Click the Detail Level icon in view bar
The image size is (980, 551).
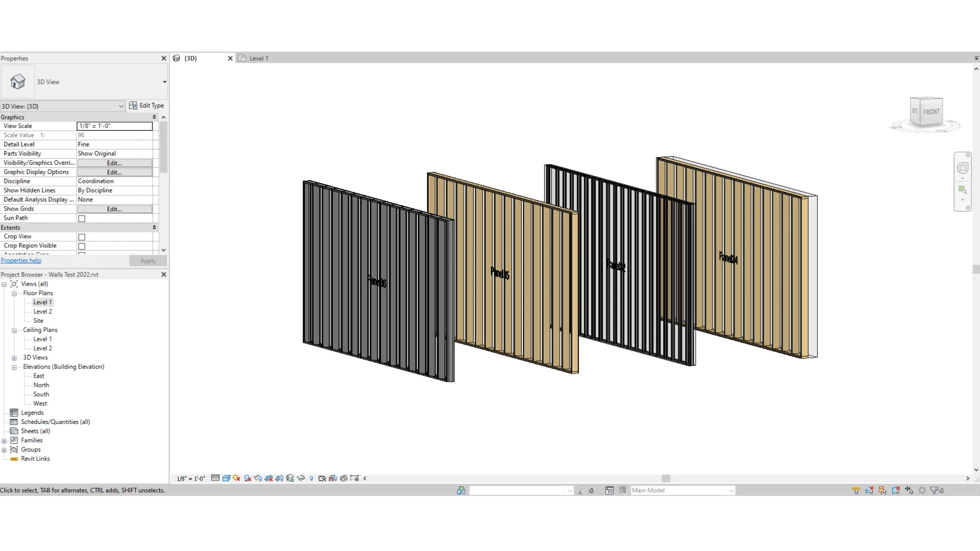pyautogui.click(x=215, y=478)
